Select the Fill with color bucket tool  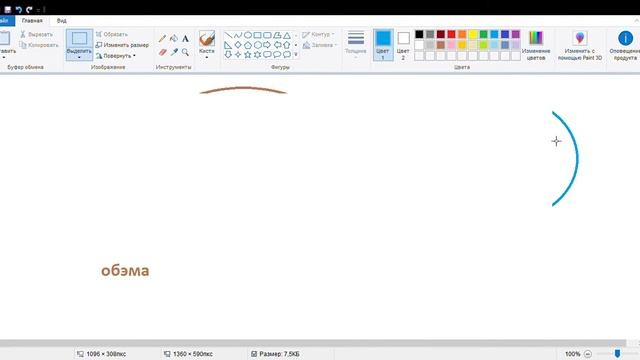pyautogui.click(x=174, y=39)
